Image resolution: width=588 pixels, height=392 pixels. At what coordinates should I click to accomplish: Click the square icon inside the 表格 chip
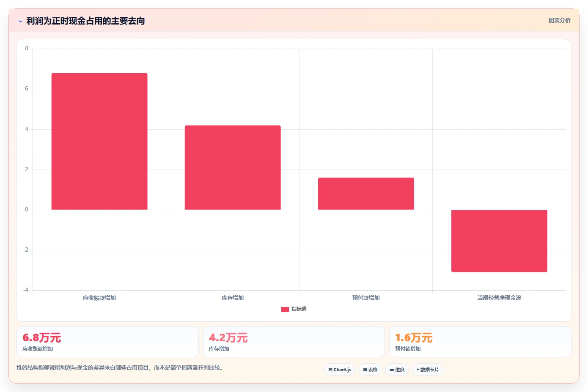point(365,370)
